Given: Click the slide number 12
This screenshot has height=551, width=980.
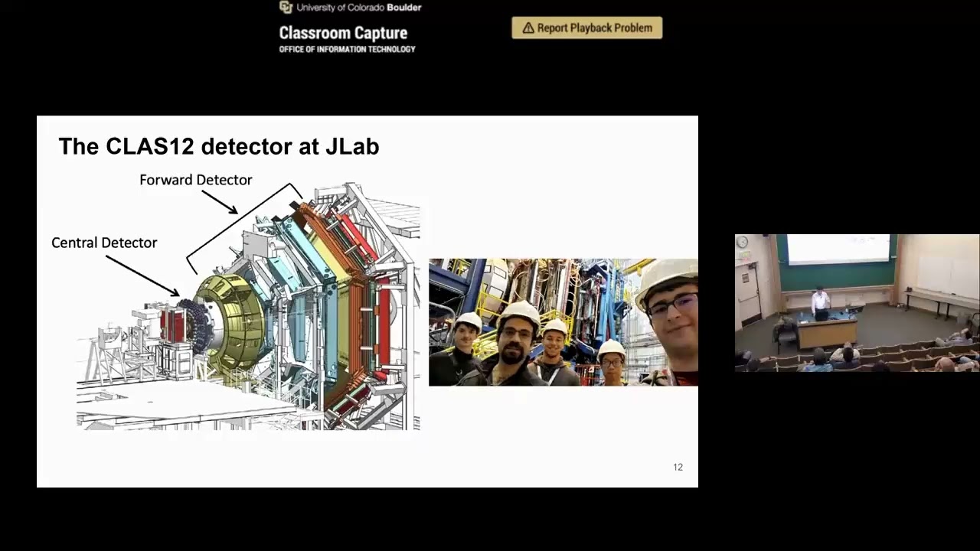Looking at the screenshot, I should click(x=678, y=467).
